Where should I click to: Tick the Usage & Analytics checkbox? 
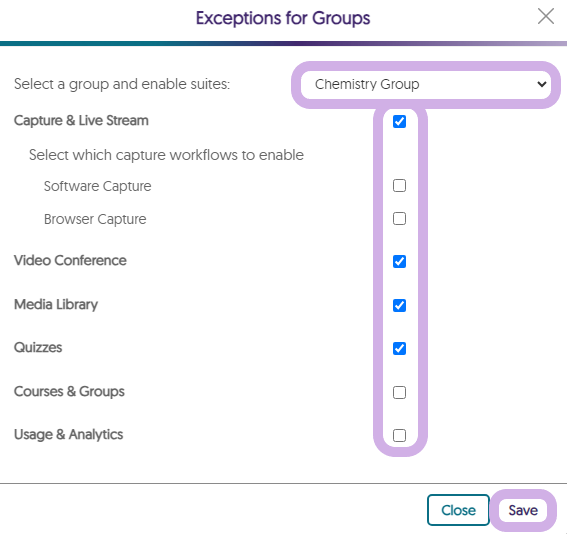(399, 435)
